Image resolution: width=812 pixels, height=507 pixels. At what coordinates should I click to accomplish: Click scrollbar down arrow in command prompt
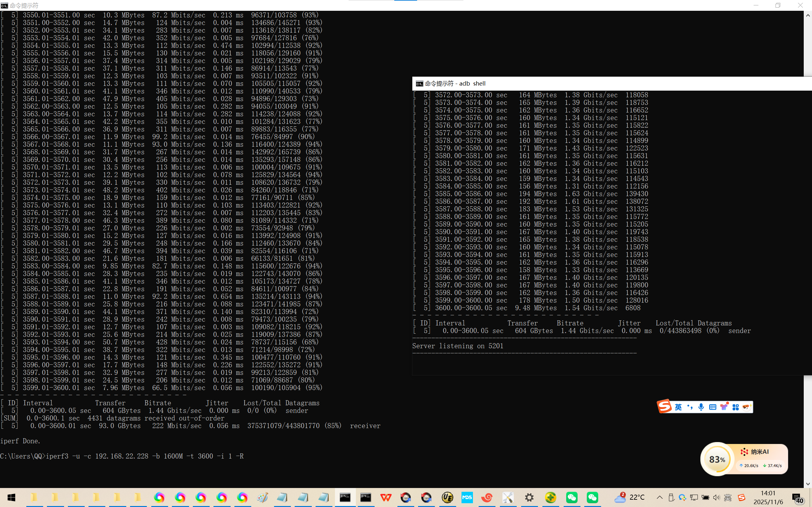(808, 484)
